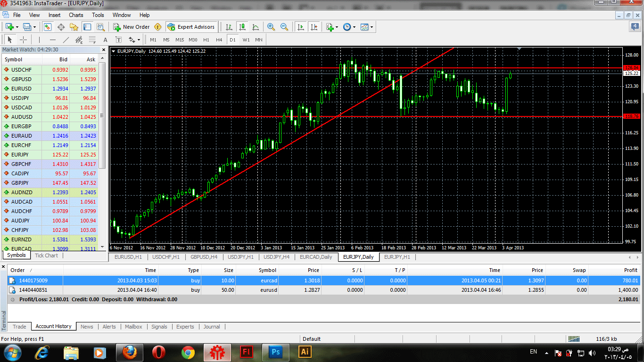Open the Insert menu
This screenshot has height=362, width=644.
(54, 15)
